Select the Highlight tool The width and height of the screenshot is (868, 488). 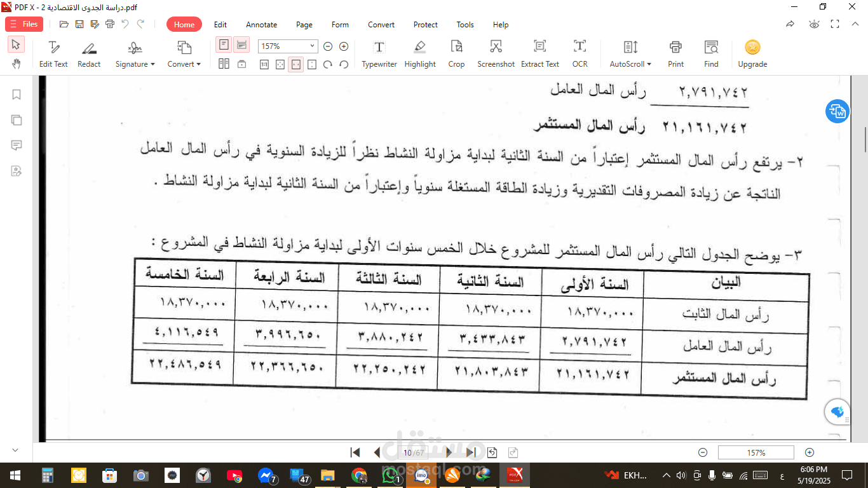420,55
